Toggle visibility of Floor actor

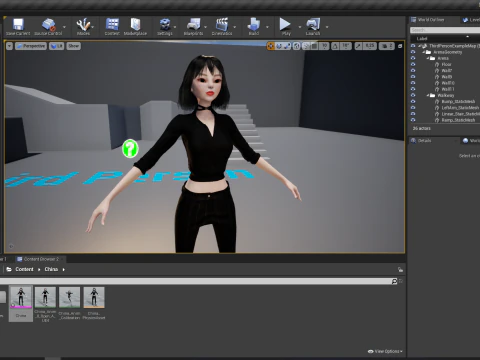pyautogui.click(x=413, y=64)
